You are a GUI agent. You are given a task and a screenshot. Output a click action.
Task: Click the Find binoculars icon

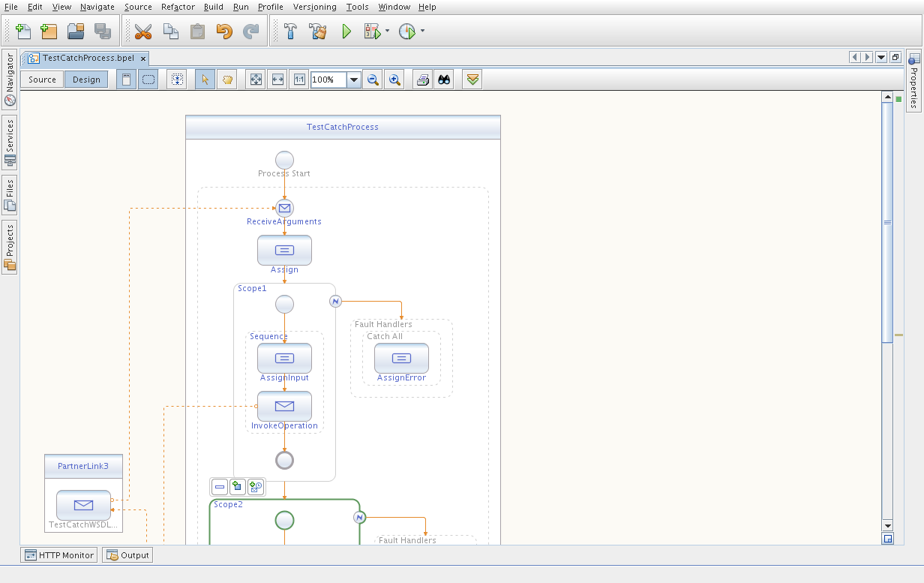(444, 80)
